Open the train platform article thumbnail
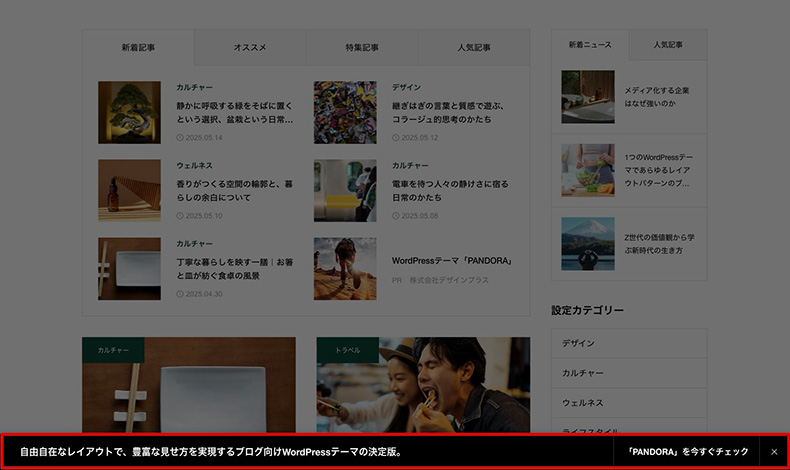Screen dimensions: 790x470 345,190
